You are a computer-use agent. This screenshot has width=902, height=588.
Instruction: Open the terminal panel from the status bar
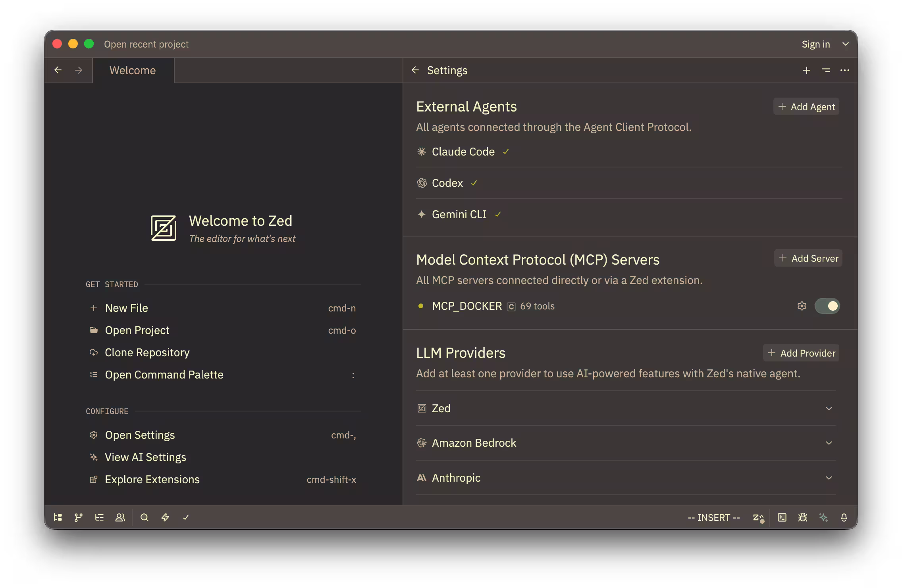coord(781,517)
